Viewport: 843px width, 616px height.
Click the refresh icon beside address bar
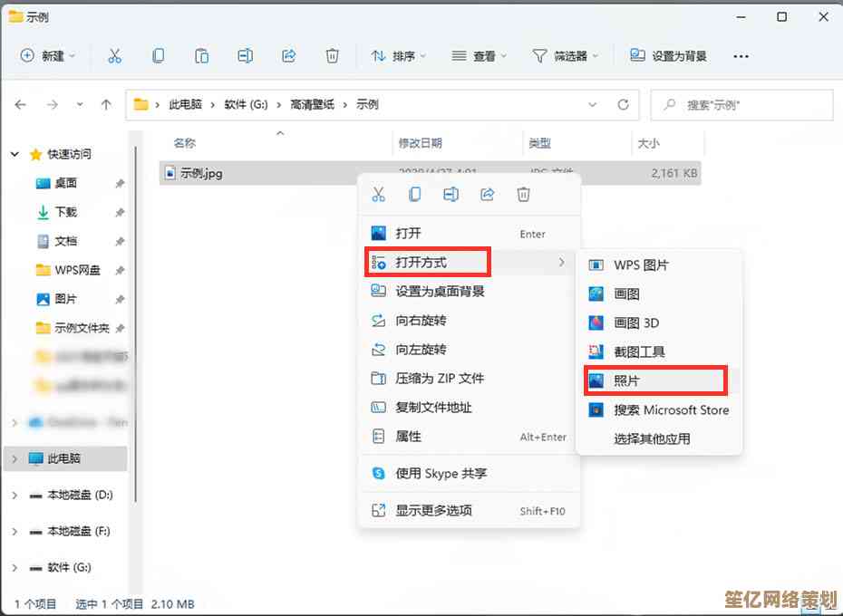623,105
